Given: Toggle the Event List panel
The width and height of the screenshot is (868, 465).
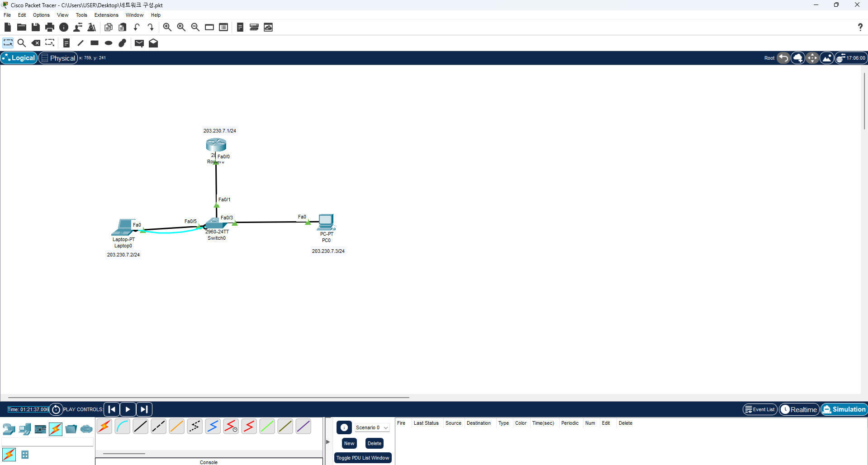Looking at the screenshot, I should [x=760, y=409].
